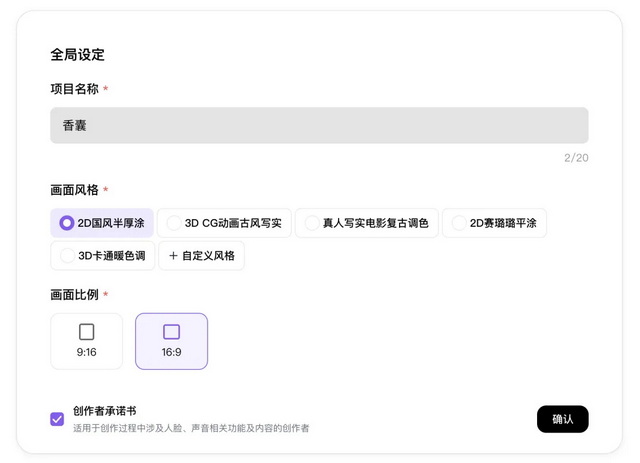Select the 2D赛璐璐平涂 style radio

459,223
